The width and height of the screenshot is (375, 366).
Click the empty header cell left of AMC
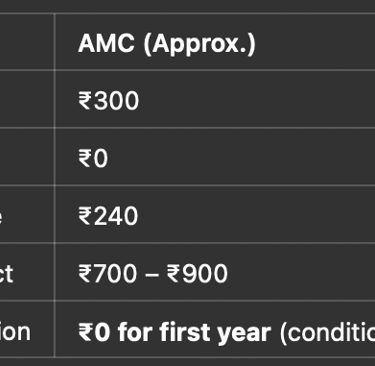(x=27, y=42)
